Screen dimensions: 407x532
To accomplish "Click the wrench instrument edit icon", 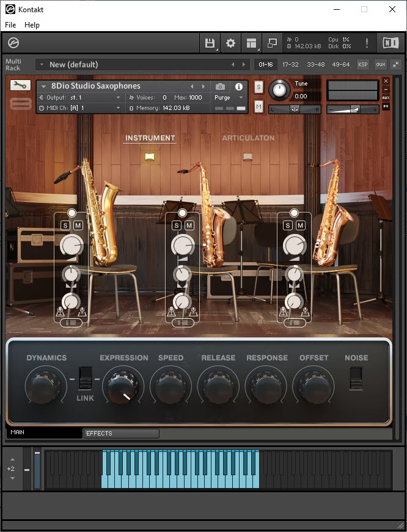I will pos(20,86).
